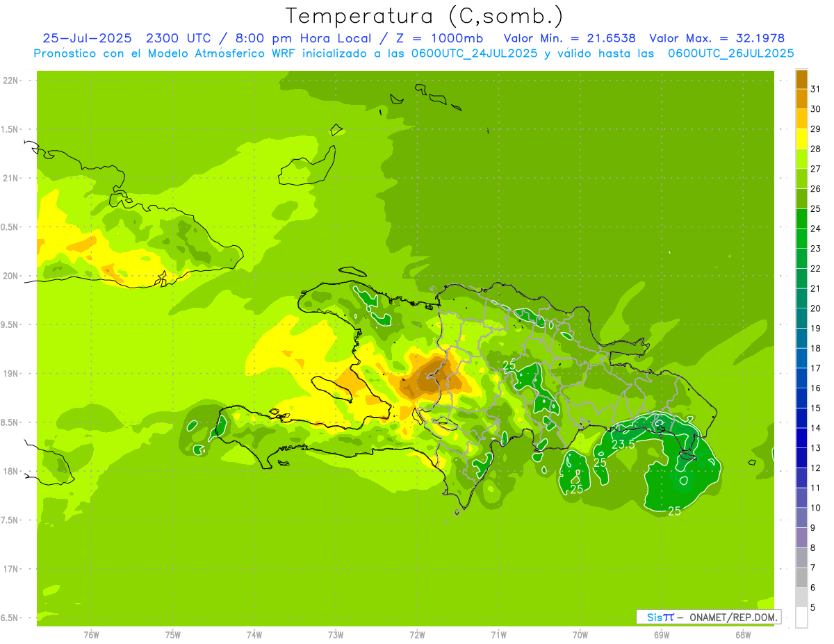Click "Valor Max. = 32.1978" readout
Viewport: 834px width, 644px height.
click(717, 38)
